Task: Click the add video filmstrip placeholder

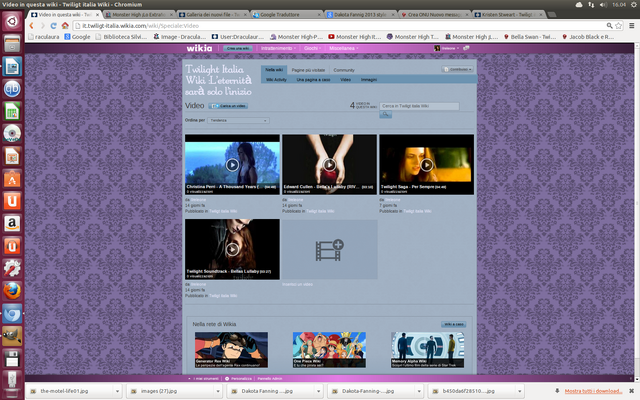Action: click(329, 250)
